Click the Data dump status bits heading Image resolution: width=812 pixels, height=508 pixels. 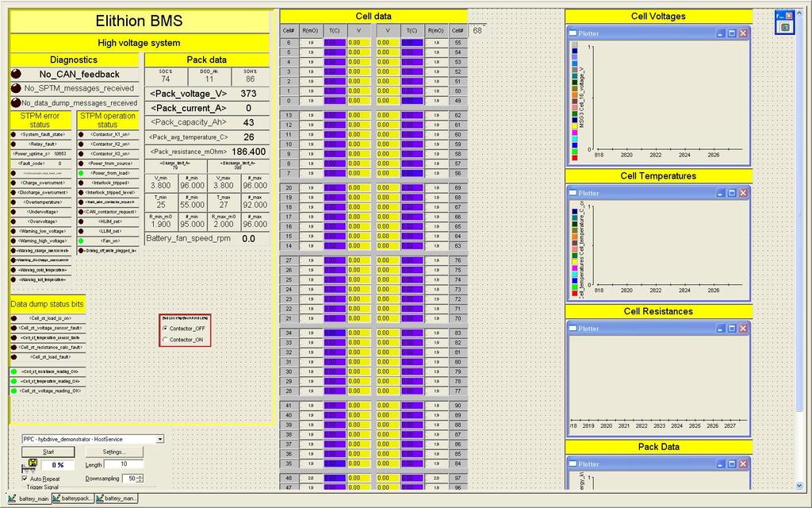click(x=47, y=304)
